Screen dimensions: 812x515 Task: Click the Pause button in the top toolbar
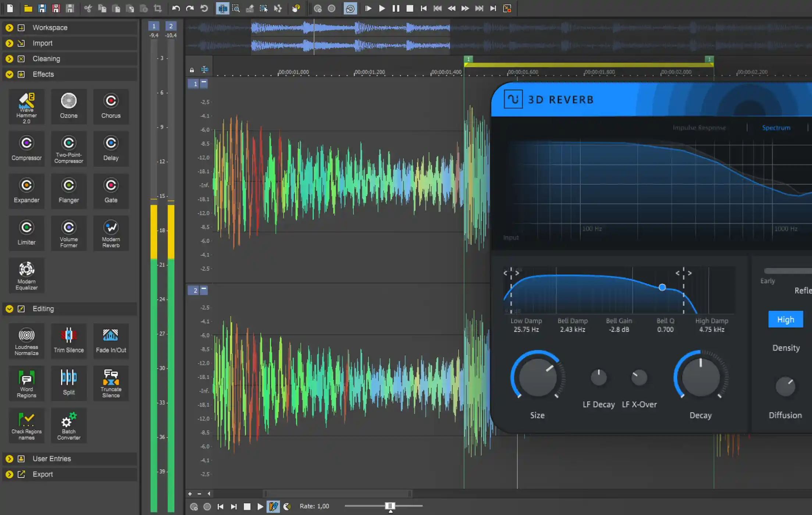pyautogui.click(x=396, y=8)
